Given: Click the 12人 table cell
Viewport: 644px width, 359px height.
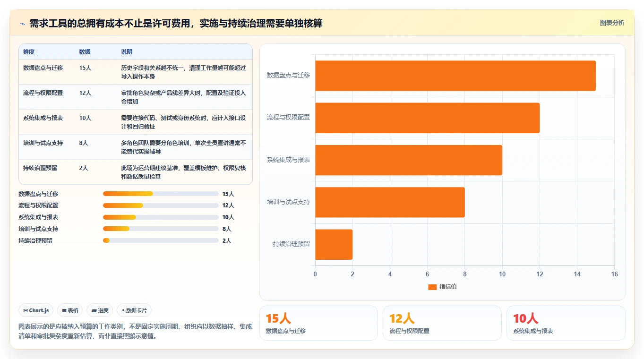Looking at the screenshot, I should (x=85, y=93).
